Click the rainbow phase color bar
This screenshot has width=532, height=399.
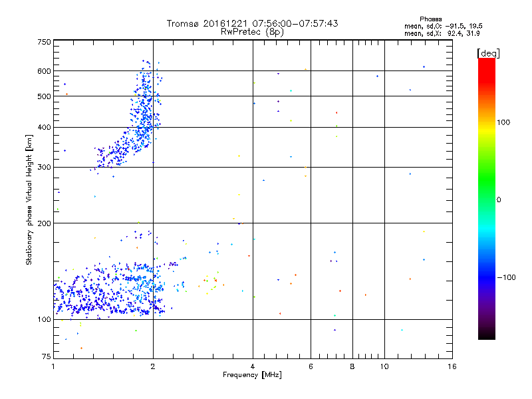487,198
